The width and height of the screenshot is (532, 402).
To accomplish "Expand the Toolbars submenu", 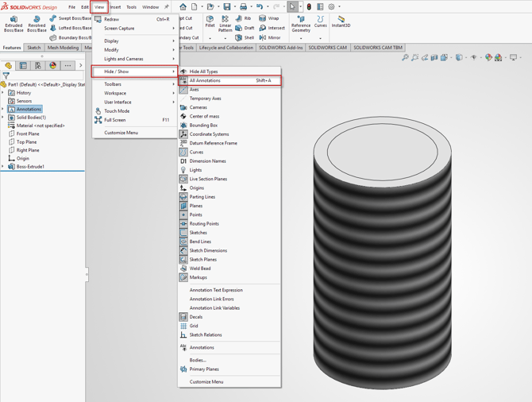I will click(x=135, y=84).
